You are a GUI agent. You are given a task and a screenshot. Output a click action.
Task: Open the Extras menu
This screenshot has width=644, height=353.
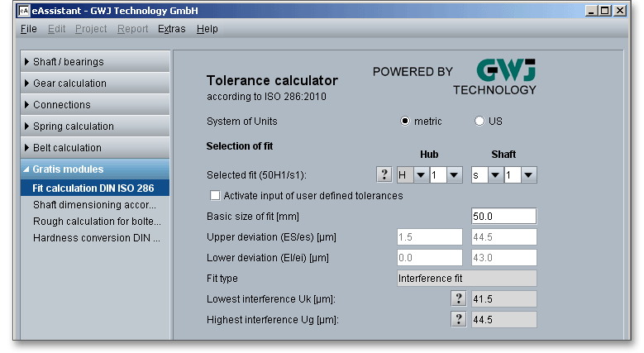point(171,29)
